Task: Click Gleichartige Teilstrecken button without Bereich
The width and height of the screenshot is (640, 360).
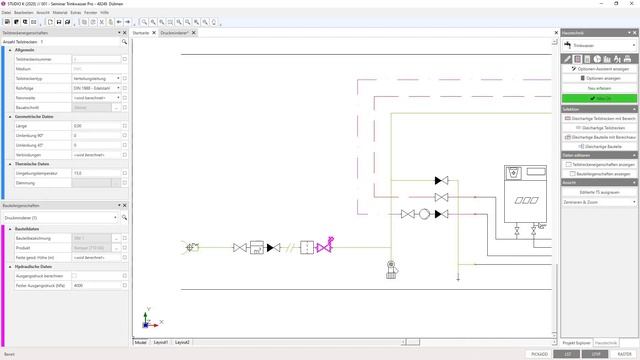Action: pyautogui.click(x=599, y=128)
